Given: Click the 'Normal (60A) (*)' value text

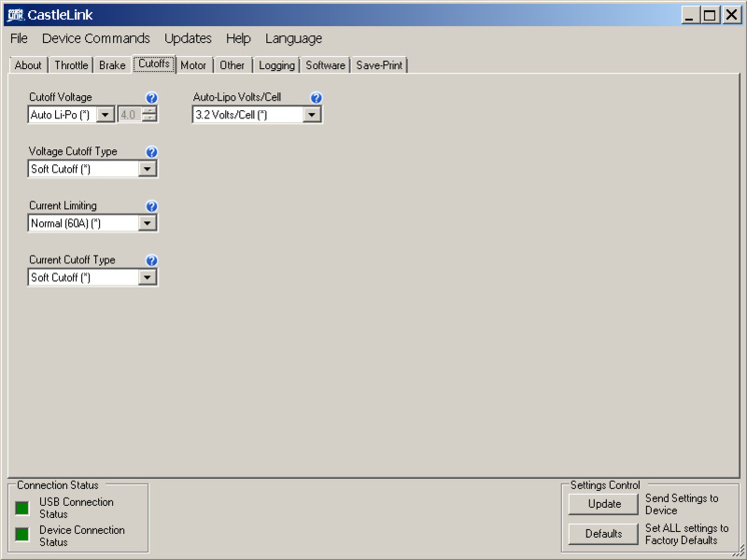Looking at the screenshot, I should click(x=65, y=223).
